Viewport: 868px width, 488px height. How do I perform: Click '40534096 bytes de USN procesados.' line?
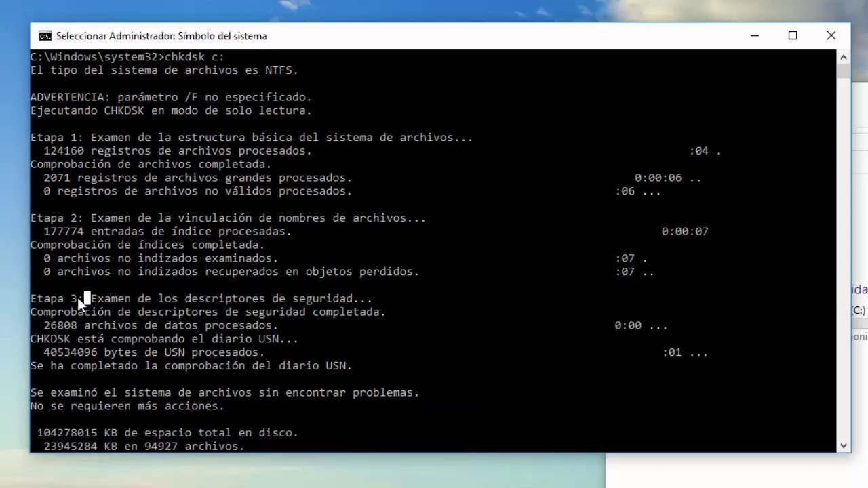tap(154, 352)
